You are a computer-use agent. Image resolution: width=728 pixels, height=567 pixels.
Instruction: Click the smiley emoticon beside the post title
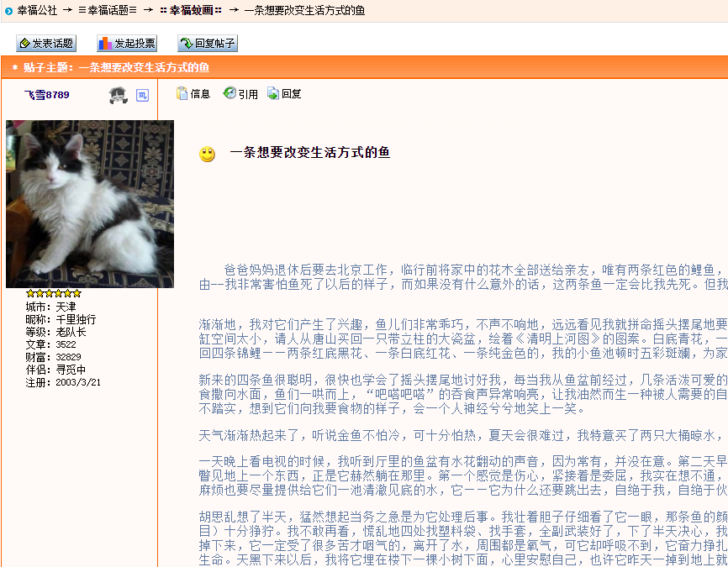207,154
